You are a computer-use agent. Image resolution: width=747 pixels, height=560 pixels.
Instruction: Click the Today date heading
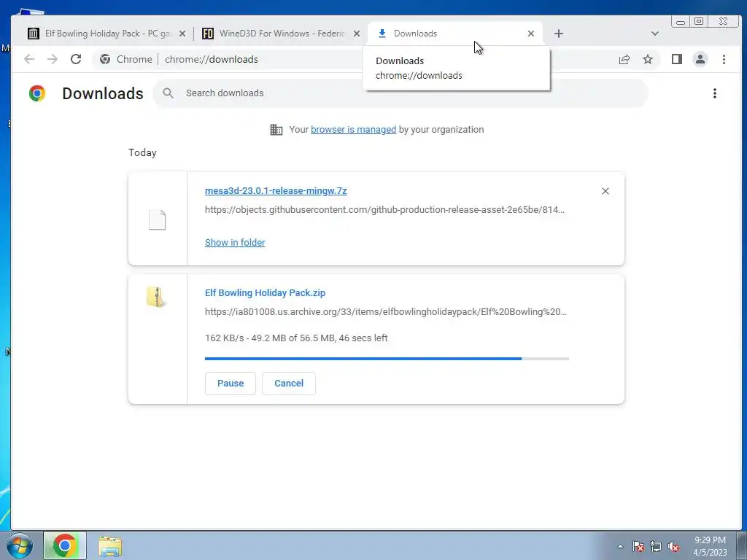142,152
